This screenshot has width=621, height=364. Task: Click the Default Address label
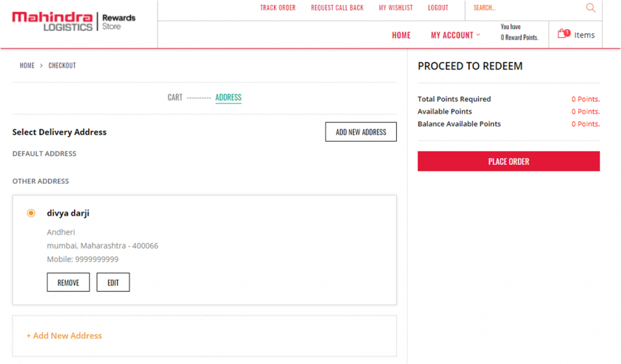point(44,153)
